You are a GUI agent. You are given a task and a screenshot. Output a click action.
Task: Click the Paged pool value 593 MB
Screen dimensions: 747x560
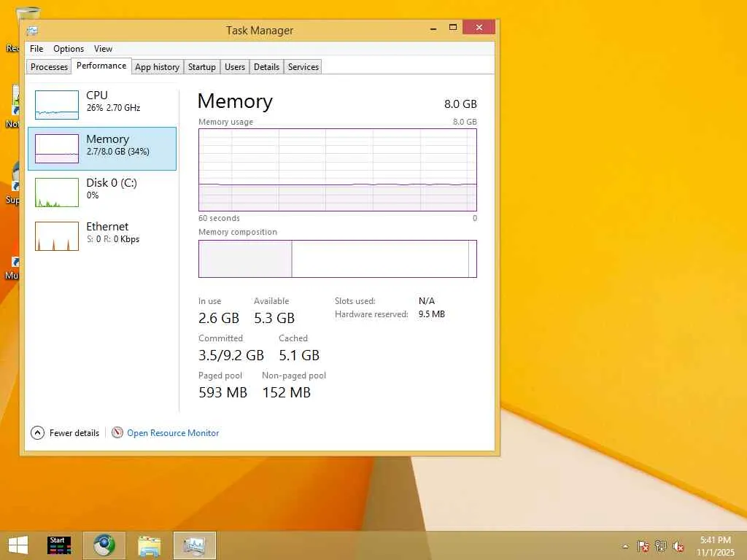(223, 392)
